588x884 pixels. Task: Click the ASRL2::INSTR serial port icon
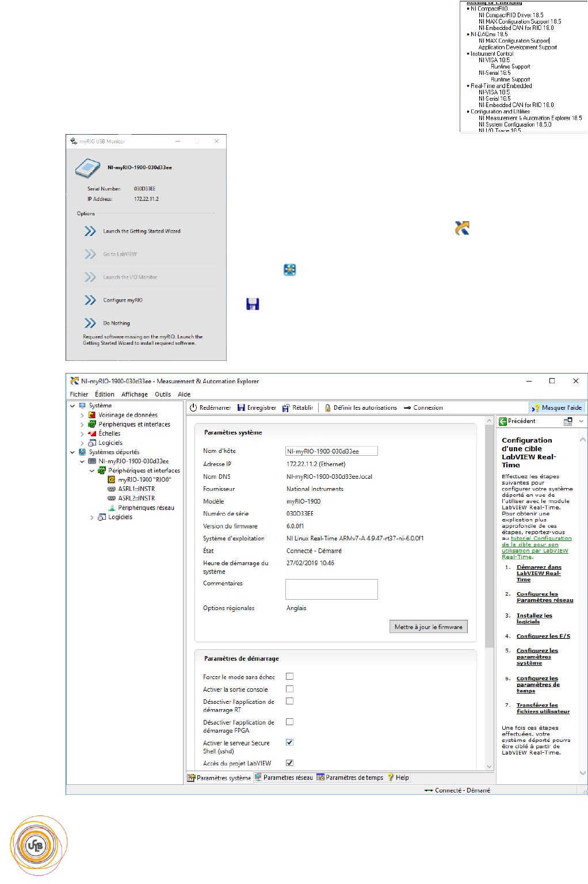click(x=112, y=498)
